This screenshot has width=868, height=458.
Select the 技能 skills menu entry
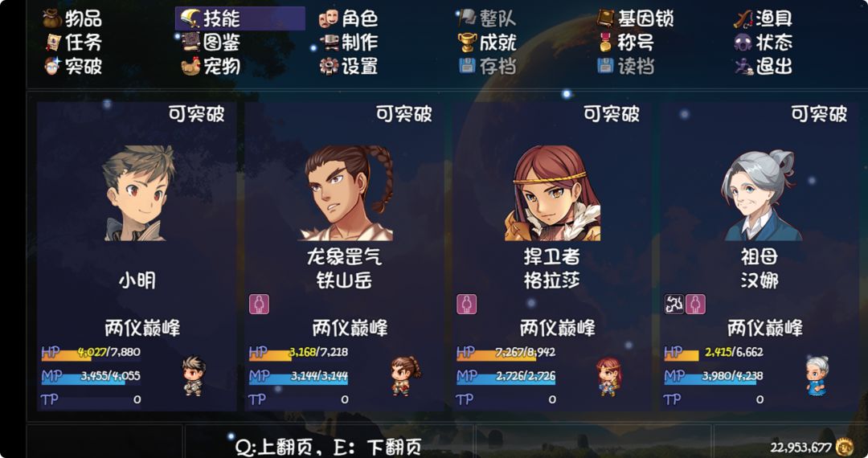point(240,18)
